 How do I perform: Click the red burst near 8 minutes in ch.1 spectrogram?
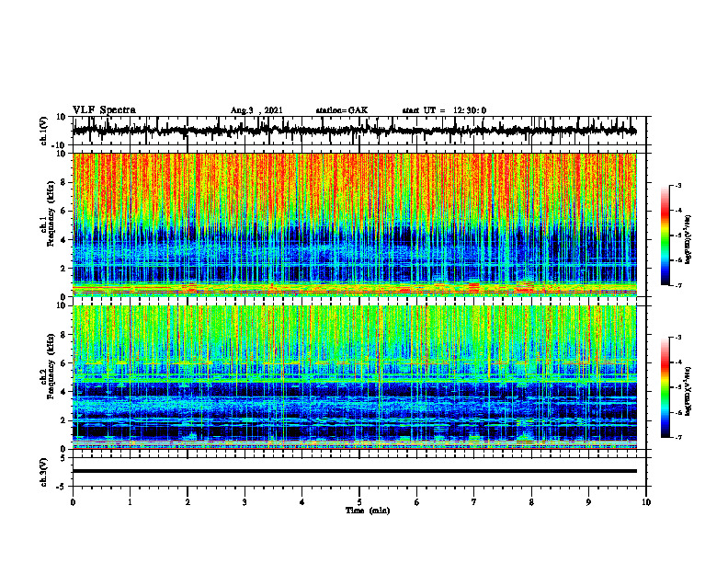[x=525, y=288]
